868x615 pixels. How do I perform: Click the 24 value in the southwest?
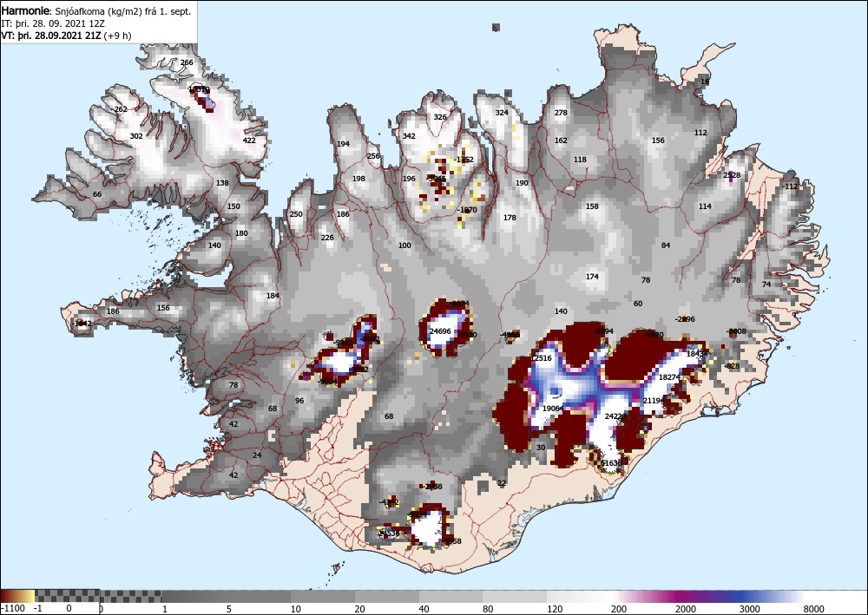[257, 455]
